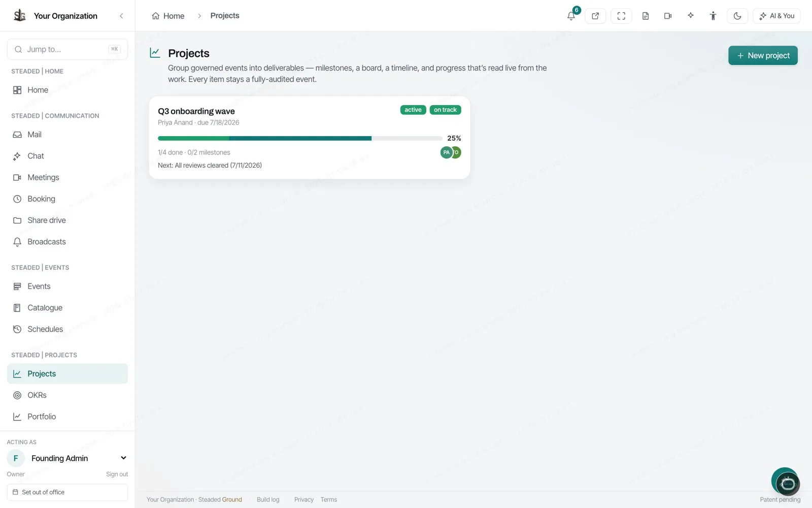Set out of office status
Viewport: 812px width, 508px height.
pos(67,492)
